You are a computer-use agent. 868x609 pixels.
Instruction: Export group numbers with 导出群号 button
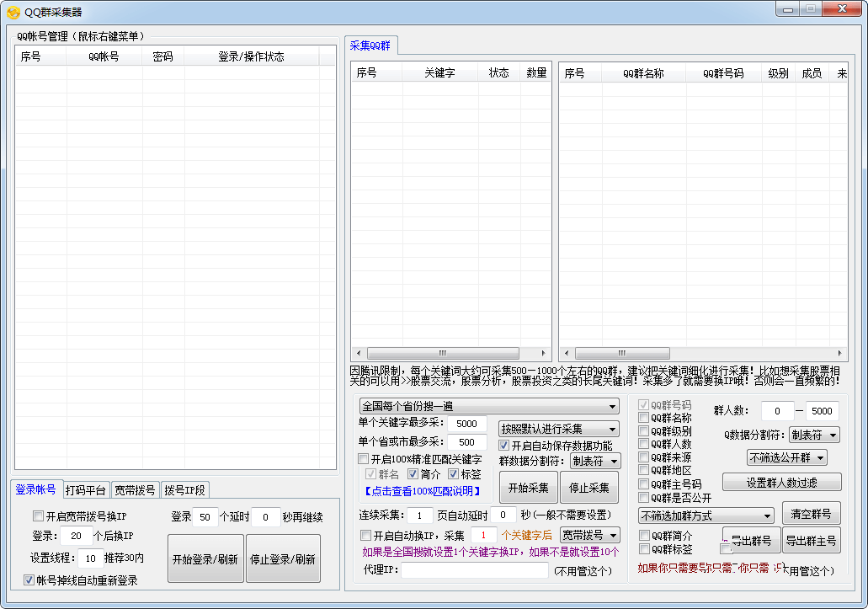(x=752, y=540)
